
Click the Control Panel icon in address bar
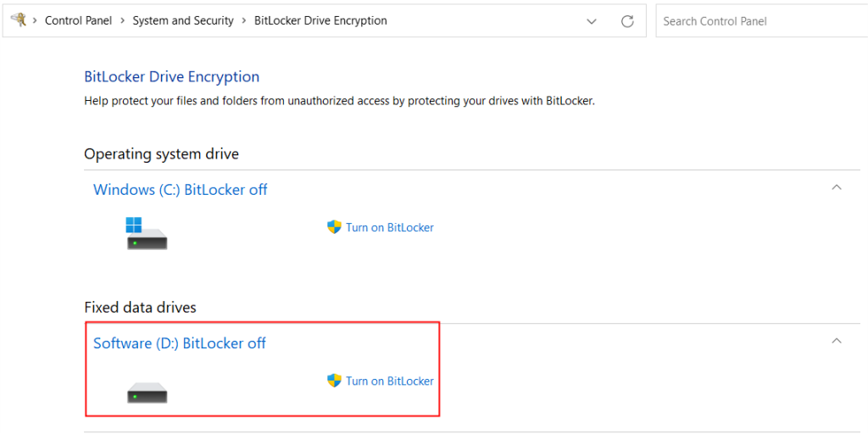(18, 20)
